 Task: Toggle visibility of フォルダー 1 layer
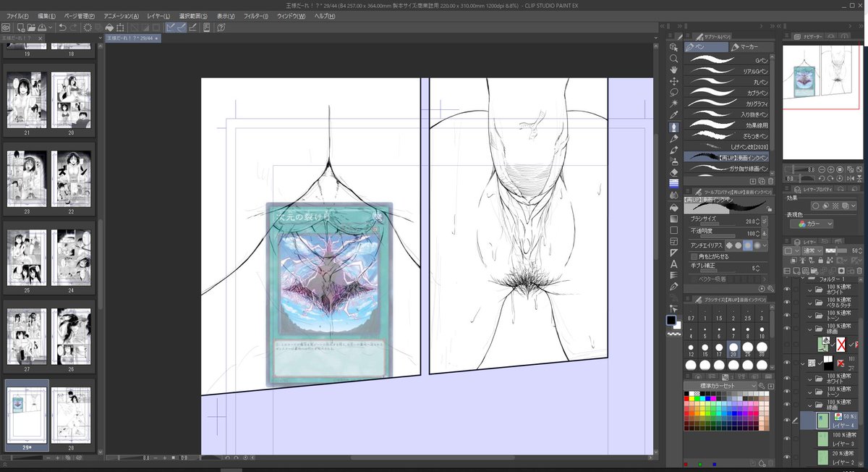788,278
